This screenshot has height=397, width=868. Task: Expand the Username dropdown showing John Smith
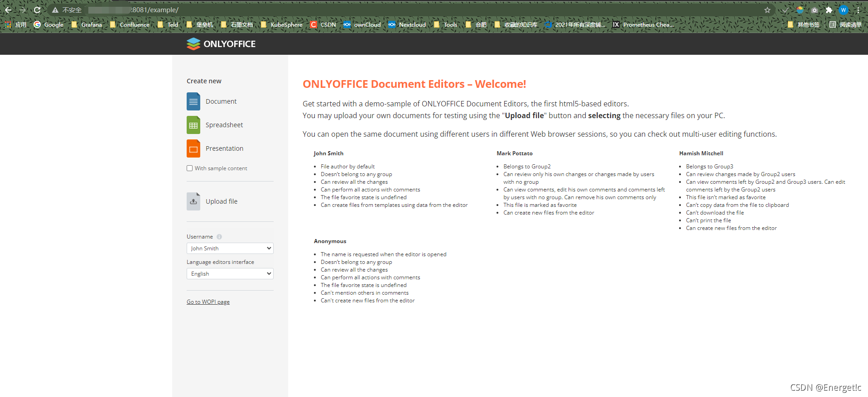230,249
